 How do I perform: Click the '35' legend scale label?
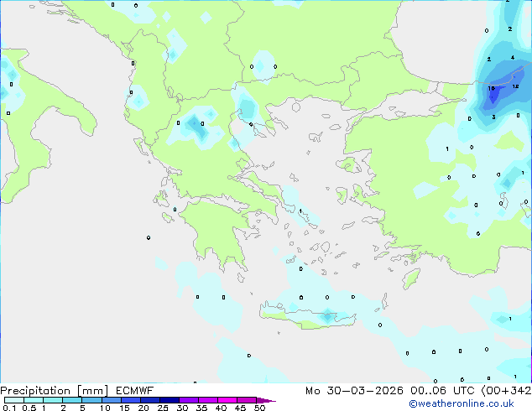[x=201, y=408]
